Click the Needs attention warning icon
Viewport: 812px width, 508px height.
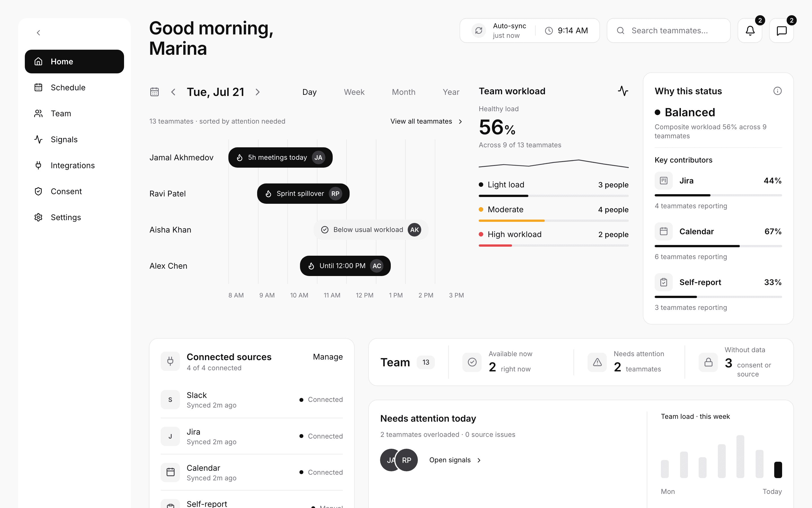pyautogui.click(x=597, y=362)
